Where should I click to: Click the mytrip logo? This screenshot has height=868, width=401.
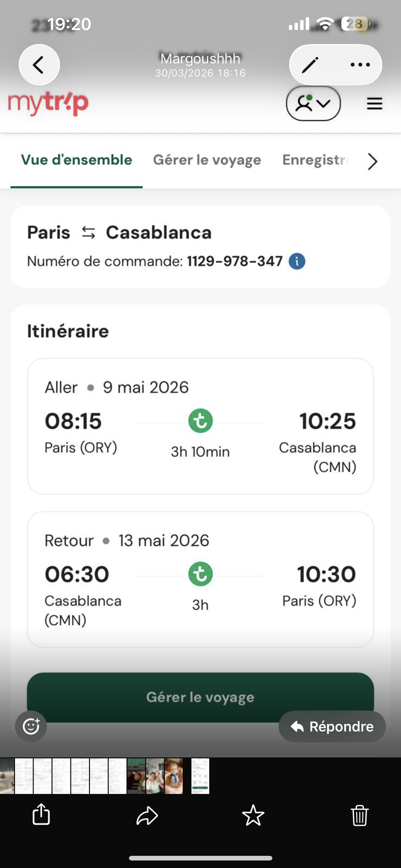coord(48,104)
